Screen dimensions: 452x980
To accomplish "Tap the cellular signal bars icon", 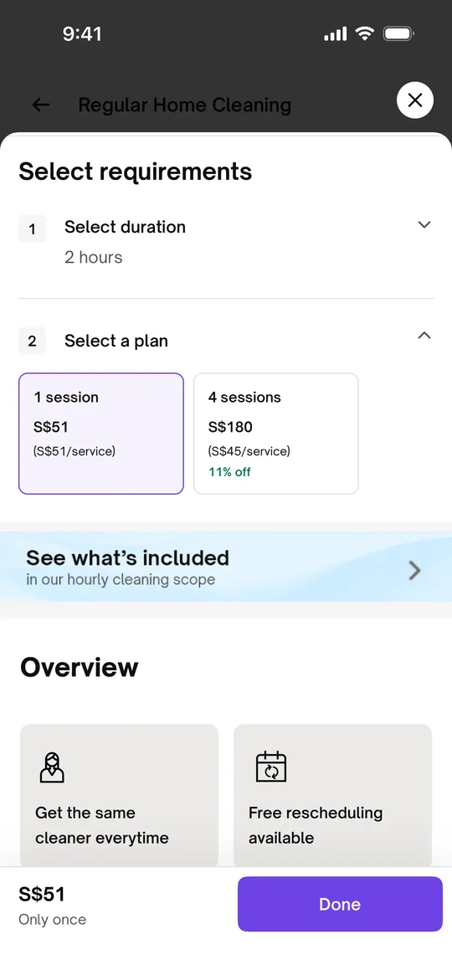I will click(335, 34).
